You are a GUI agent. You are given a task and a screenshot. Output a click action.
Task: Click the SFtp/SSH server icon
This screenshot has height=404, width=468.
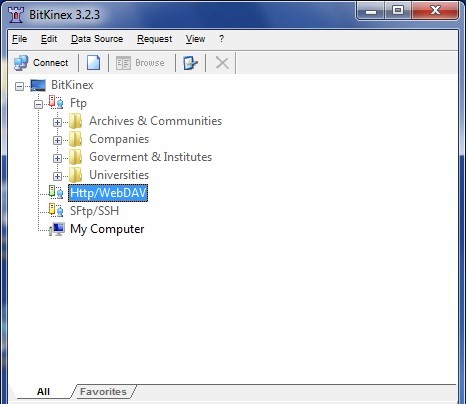point(56,210)
